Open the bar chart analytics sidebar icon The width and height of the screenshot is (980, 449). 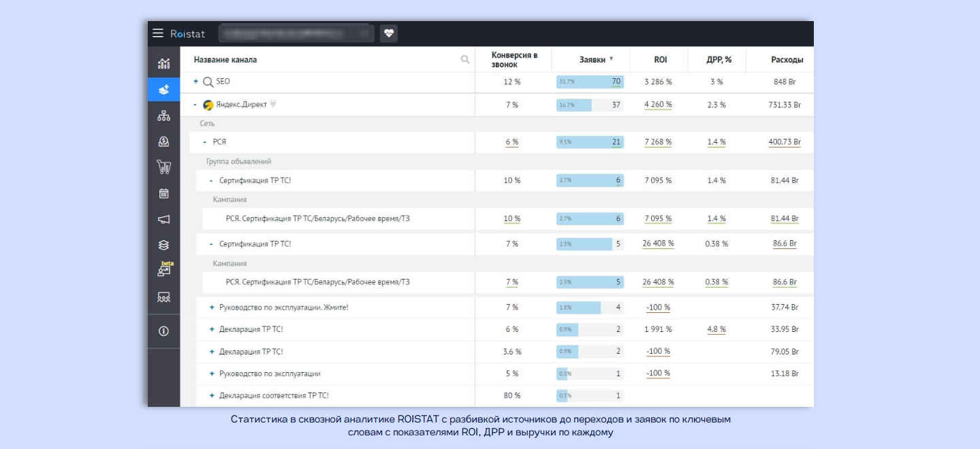pos(163,63)
